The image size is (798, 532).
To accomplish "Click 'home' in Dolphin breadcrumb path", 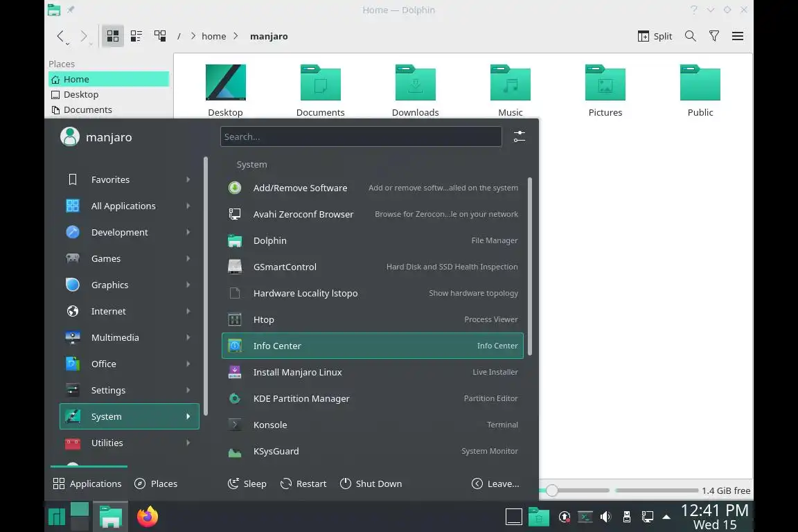I will click(x=214, y=36).
